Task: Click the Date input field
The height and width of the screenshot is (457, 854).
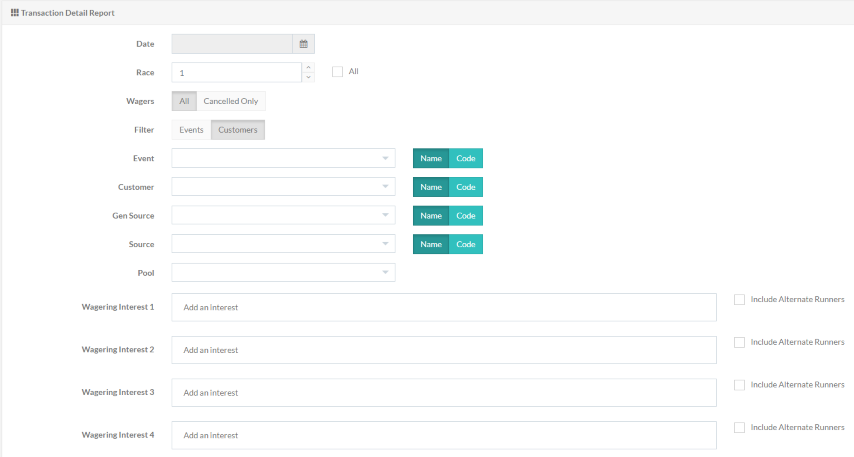Action: tap(232, 44)
